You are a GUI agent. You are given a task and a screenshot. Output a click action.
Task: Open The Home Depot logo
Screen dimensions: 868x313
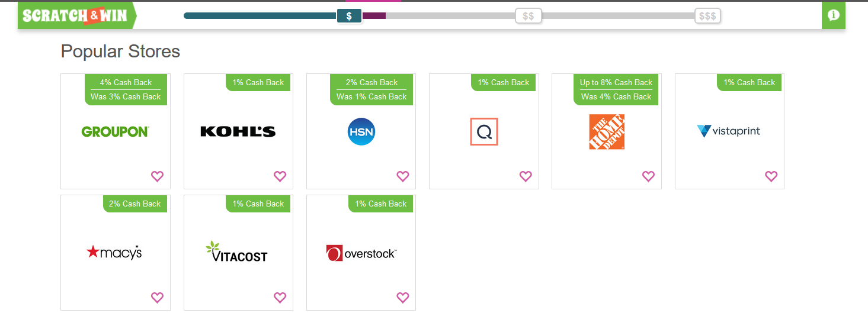[607, 132]
